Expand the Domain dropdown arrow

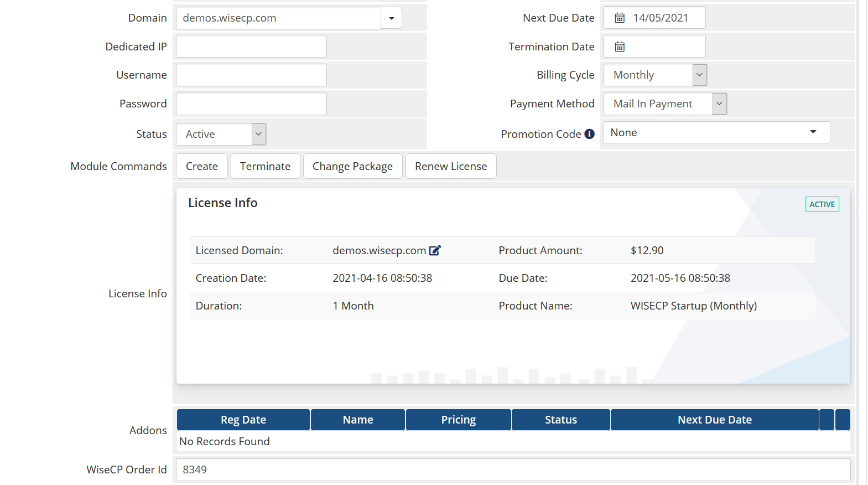tap(391, 18)
